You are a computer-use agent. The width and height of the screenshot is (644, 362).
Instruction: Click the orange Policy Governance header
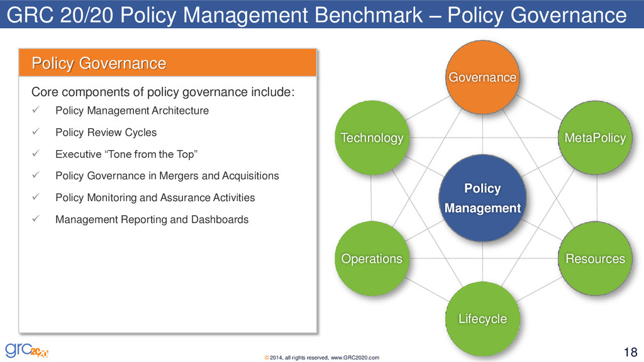[x=167, y=63]
